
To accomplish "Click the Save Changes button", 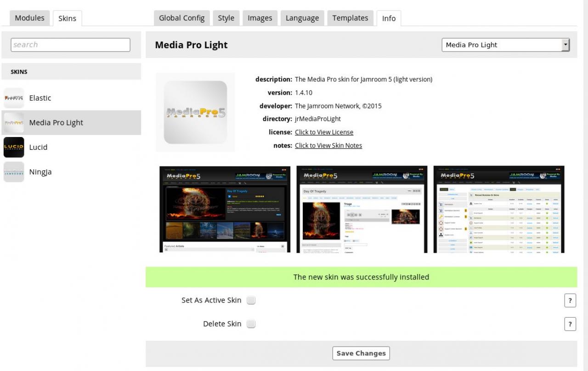I will coord(361,353).
